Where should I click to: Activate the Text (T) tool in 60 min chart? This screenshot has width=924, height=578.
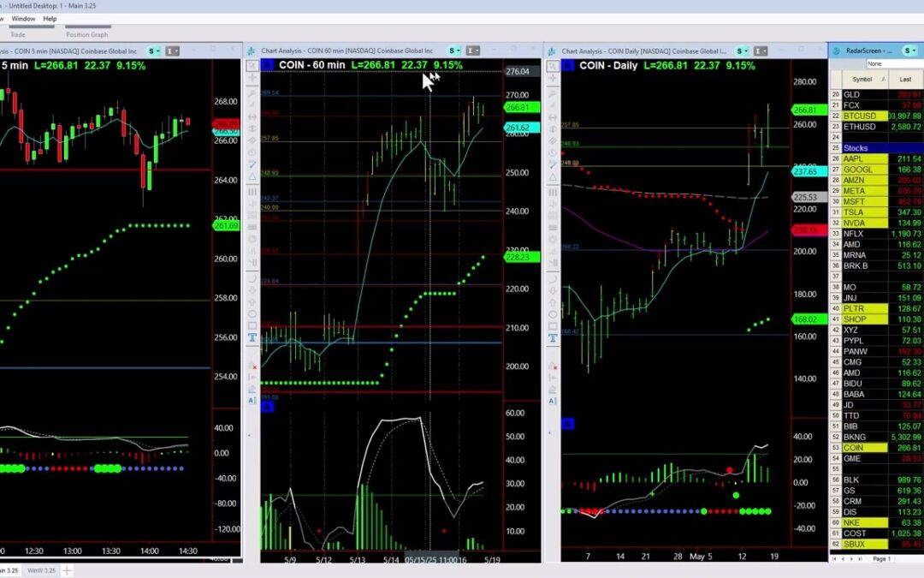(x=252, y=337)
